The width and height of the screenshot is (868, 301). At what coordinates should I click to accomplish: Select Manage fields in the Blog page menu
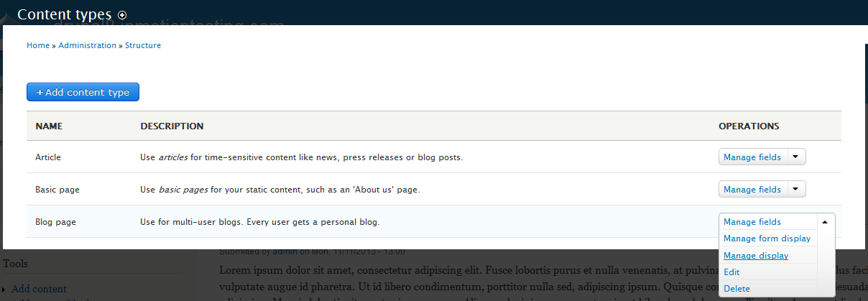click(x=752, y=222)
